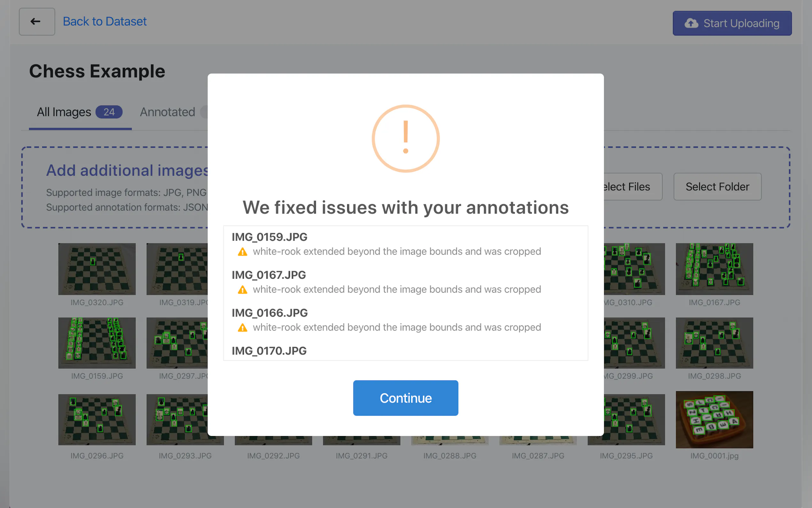Click the cloud upload icon
The width and height of the screenshot is (812, 508).
(691, 23)
